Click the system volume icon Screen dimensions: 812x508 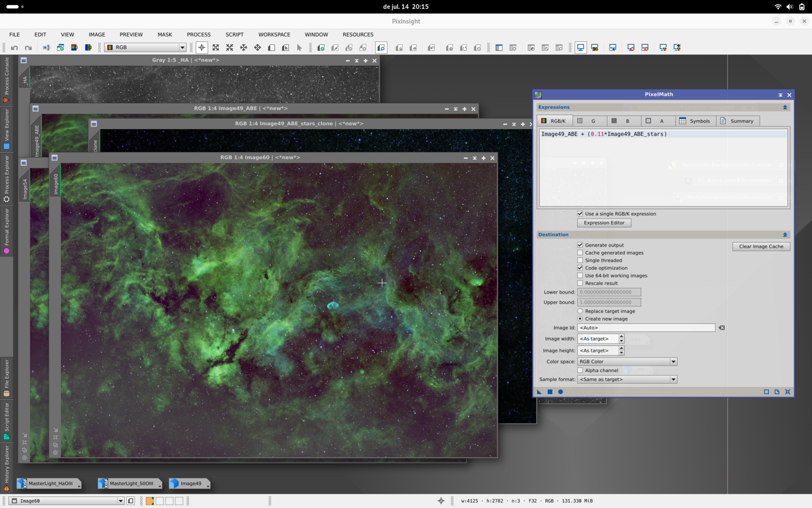(789, 7)
